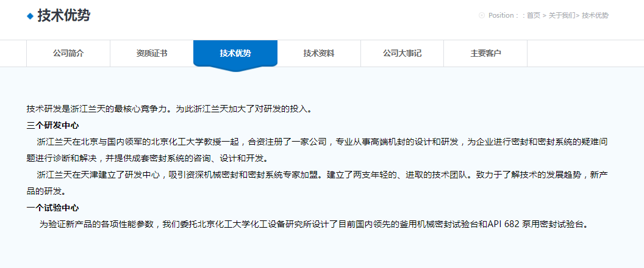This screenshot has width=644, height=268.
Task: Open the 技术资料 tab
Action: pos(319,54)
